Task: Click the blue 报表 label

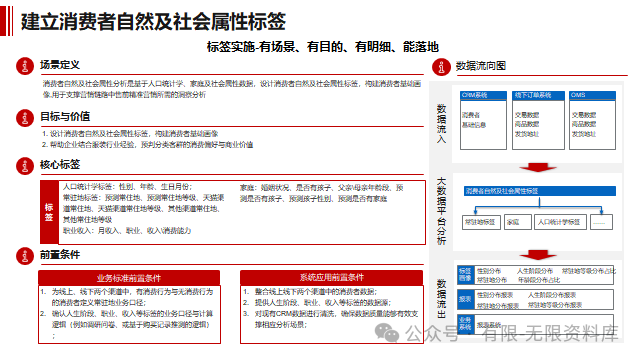Action: pyautogui.click(x=465, y=299)
